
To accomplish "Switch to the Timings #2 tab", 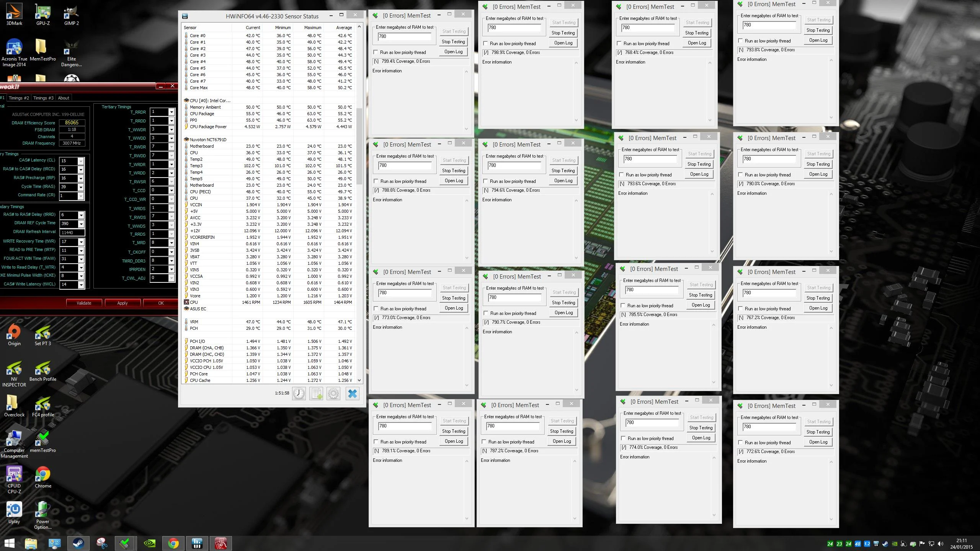I will 19,98.
